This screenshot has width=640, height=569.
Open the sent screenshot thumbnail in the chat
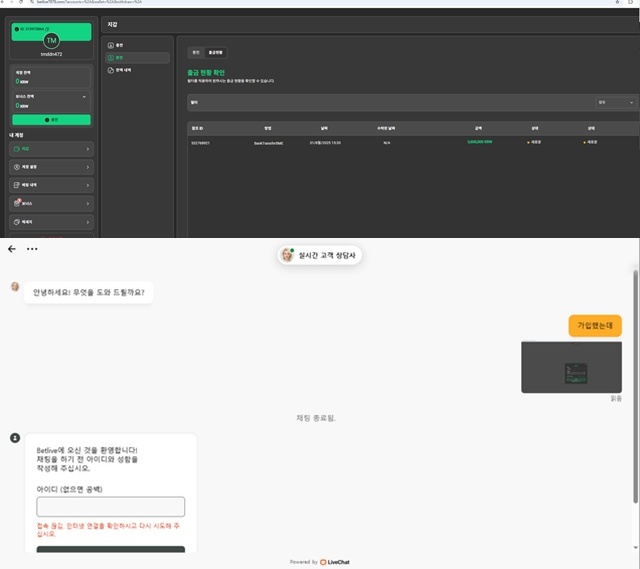click(x=571, y=367)
